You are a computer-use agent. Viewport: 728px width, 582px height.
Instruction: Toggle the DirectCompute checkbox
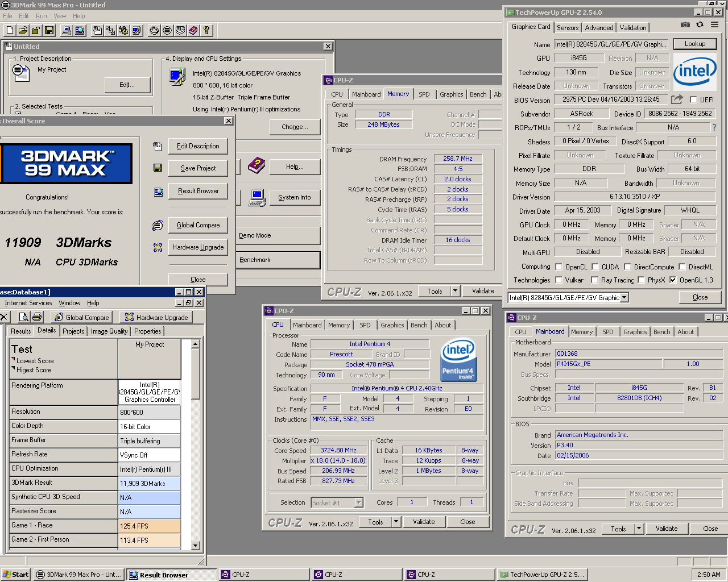click(x=627, y=267)
